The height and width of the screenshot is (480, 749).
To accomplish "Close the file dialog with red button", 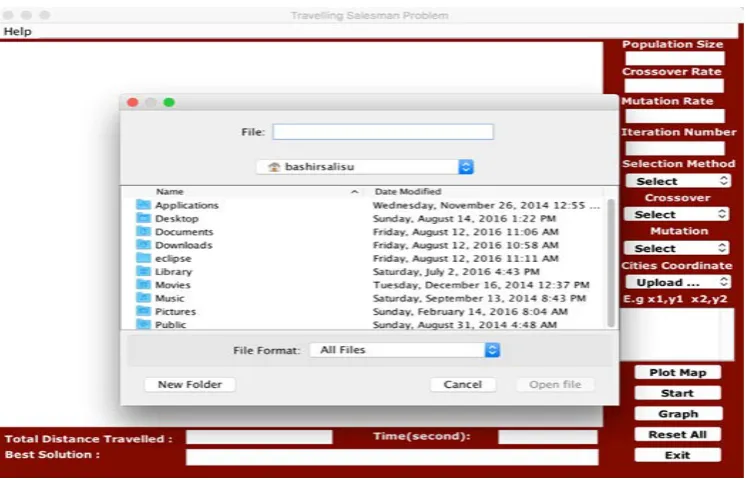I will pos(133,102).
